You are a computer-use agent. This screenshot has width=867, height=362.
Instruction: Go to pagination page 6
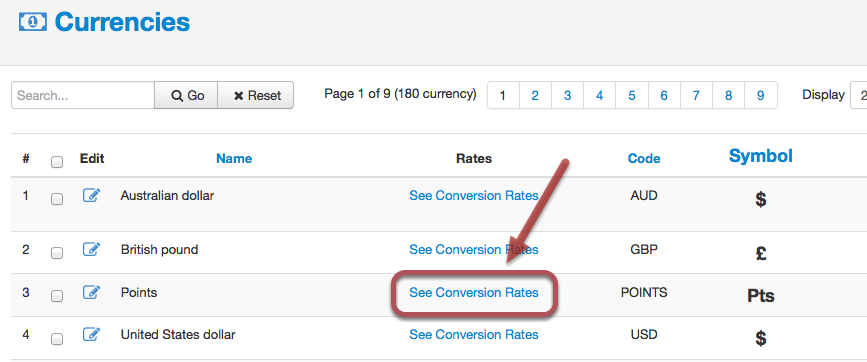[x=664, y=96]
